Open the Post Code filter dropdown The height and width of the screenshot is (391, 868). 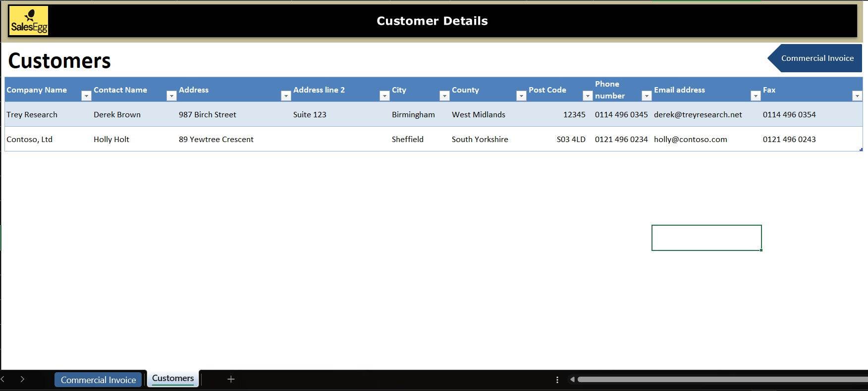tap(588, 96)
